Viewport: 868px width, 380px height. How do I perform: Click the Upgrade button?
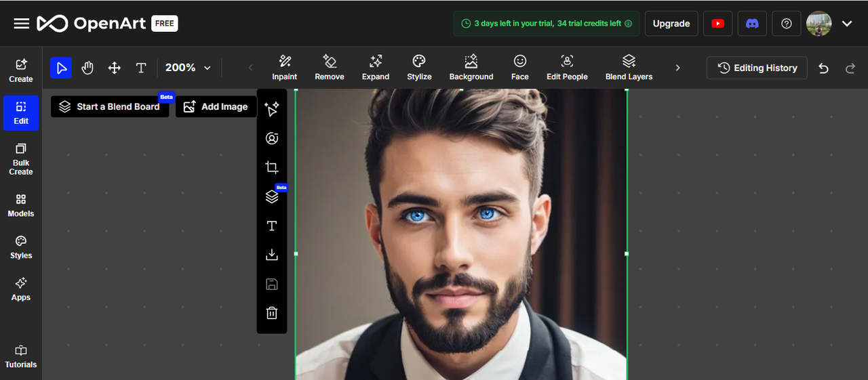click(x=671, y=24)
